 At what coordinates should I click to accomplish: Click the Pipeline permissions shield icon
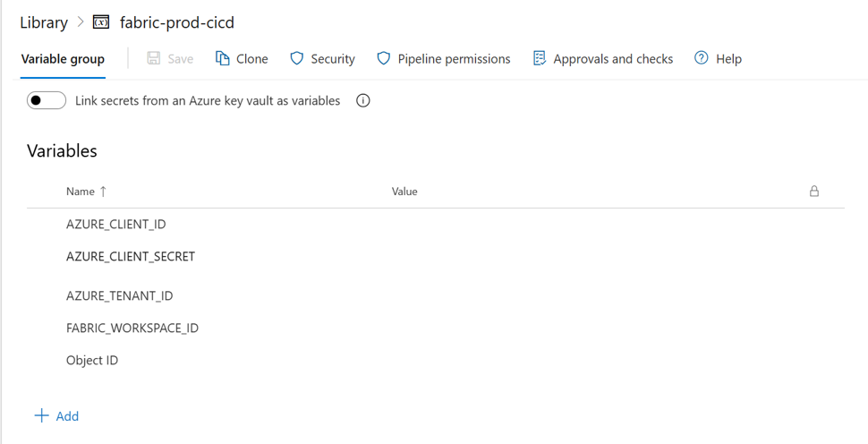point(384,58)
